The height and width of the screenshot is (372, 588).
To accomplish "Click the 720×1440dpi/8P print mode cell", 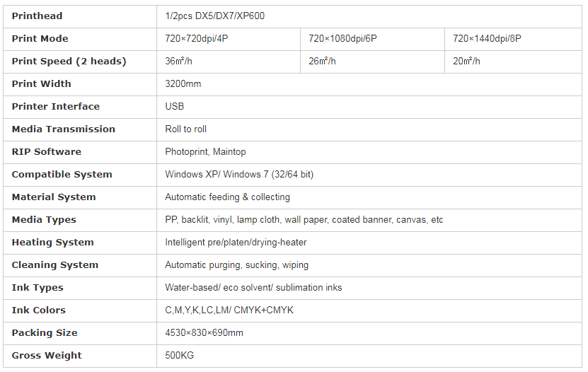I will pos(514,39).
